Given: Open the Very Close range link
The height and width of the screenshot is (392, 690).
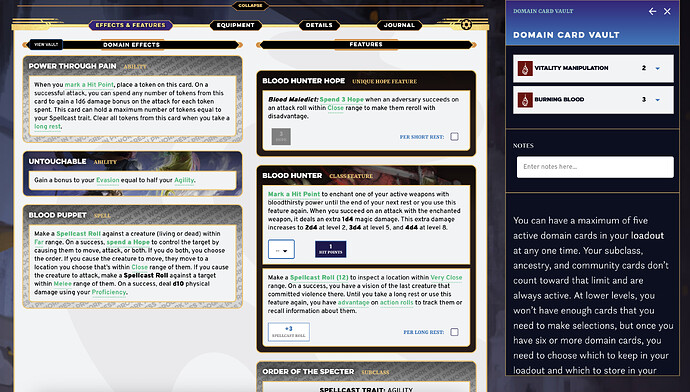Looking at the screenshot, I should [446, 278].
